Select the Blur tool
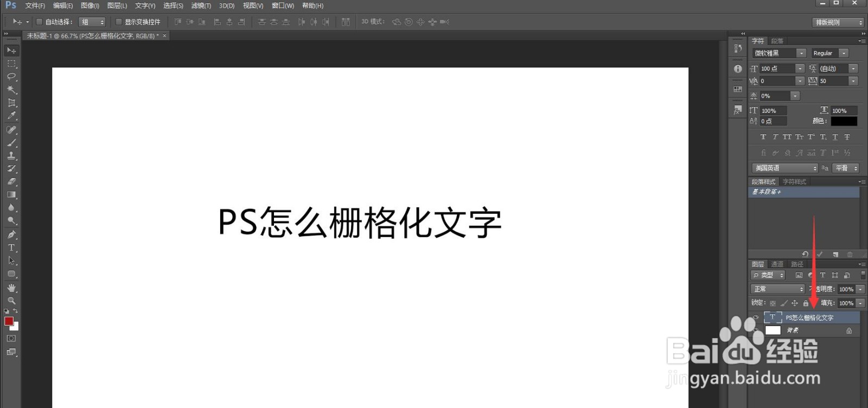The width and height of the screenshot is (868, 408). (x=11, y=208)
